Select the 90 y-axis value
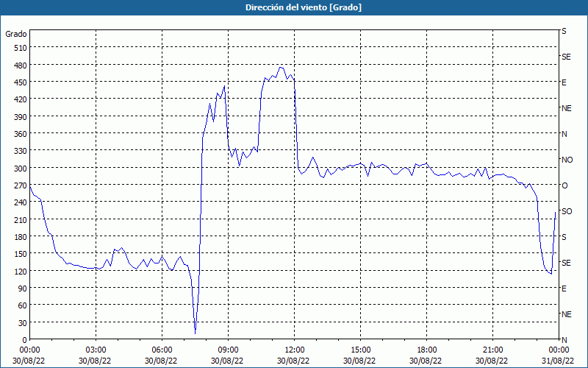Viewport: 588px width, 368px height. click(23, 289)
